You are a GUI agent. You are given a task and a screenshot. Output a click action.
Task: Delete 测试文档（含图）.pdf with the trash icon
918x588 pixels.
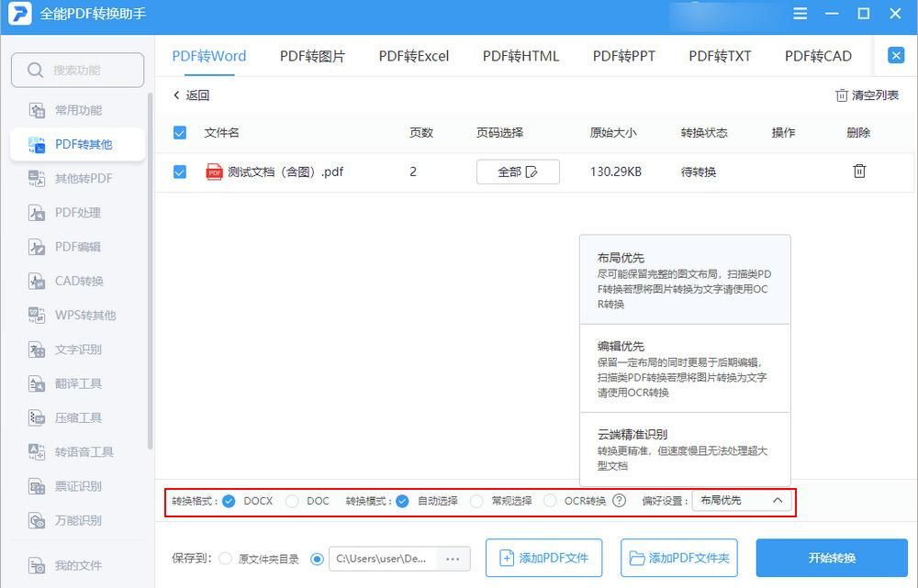858,171
